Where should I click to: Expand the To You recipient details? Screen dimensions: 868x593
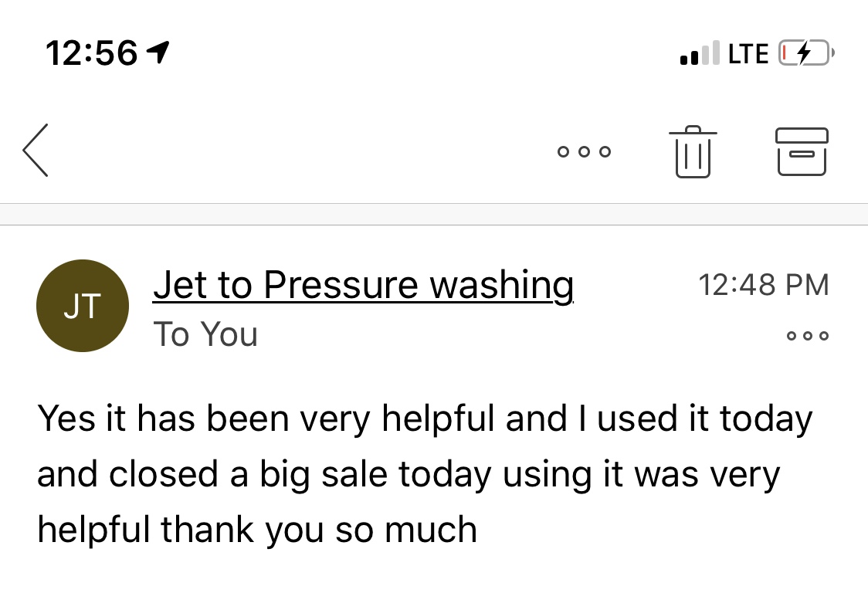[205, 334]
